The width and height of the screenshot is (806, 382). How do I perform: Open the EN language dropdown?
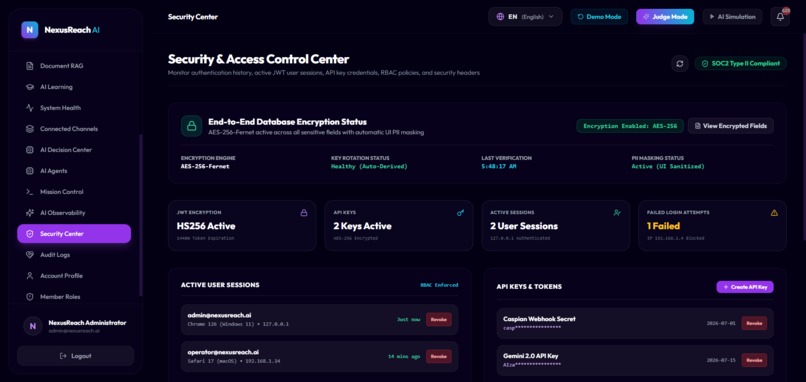tap(525, 16)
